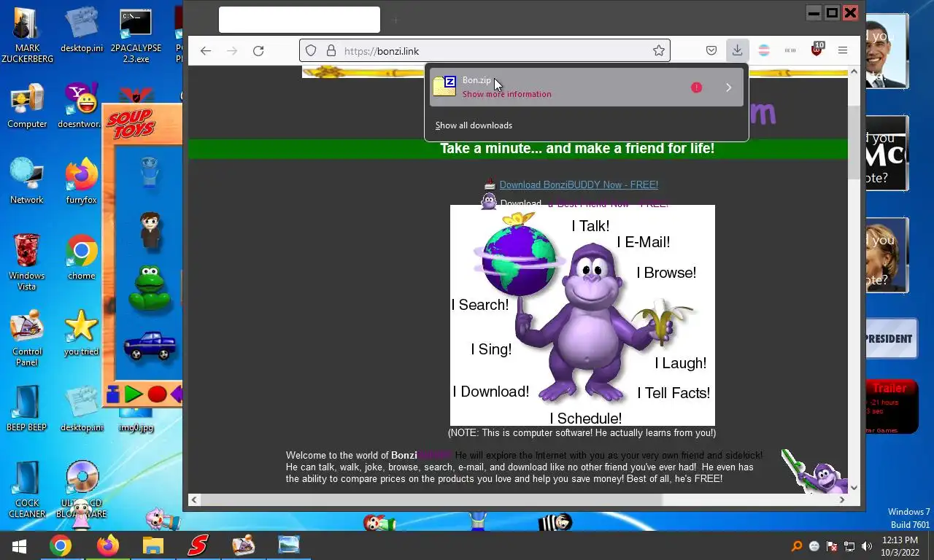Screen dimensions: 934x560
Task: Select the blue robot toy in Soup Toys
Action: click(150, 174)
